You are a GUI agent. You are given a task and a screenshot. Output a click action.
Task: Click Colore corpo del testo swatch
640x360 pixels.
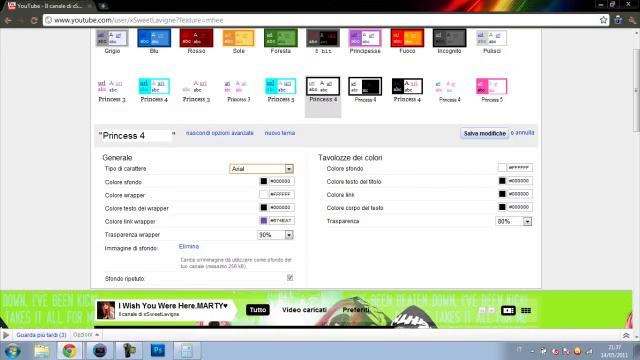(x=502, y=207)
